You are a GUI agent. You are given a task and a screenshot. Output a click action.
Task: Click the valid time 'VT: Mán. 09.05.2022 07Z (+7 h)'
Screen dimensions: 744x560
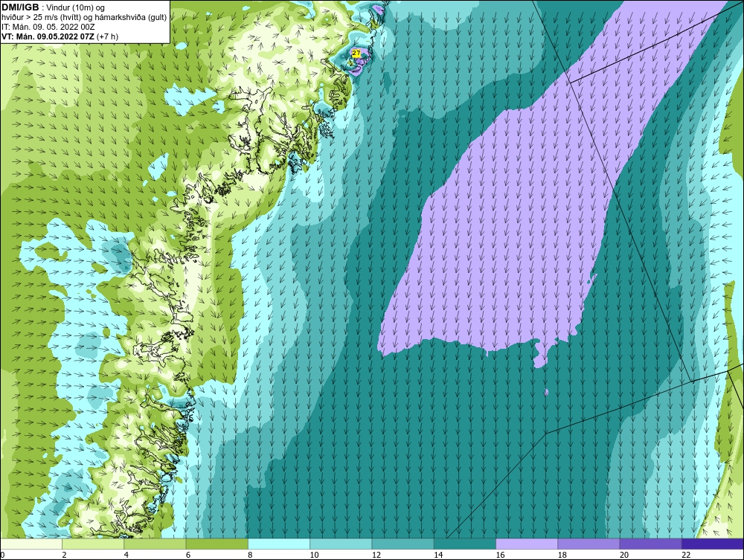click(x=60, y=36)
